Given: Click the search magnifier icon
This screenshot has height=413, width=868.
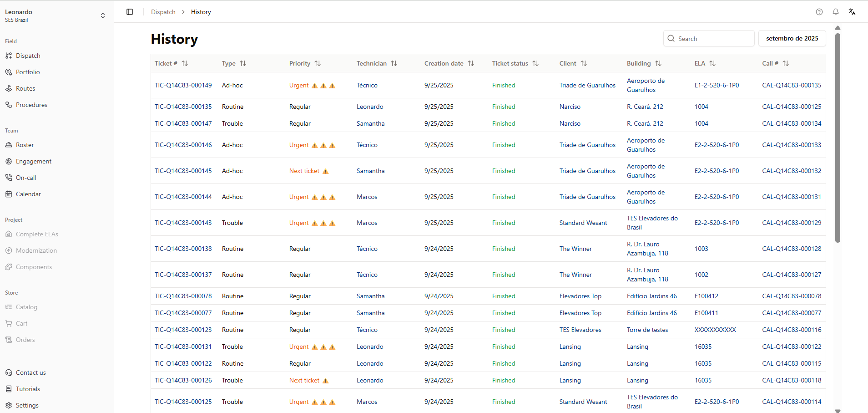Looking at the screenshot, I should [x=671, y=39].
